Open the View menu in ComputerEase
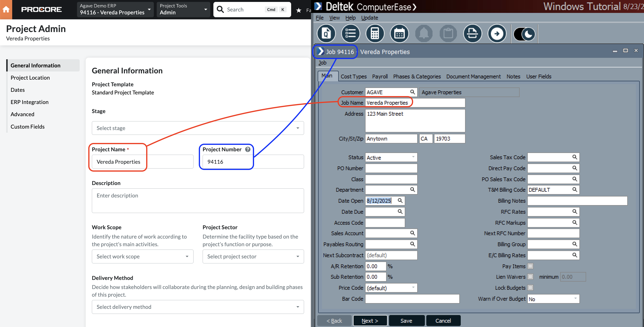The image size is (644, 327). pyautogui.click(x=334, y=18)
